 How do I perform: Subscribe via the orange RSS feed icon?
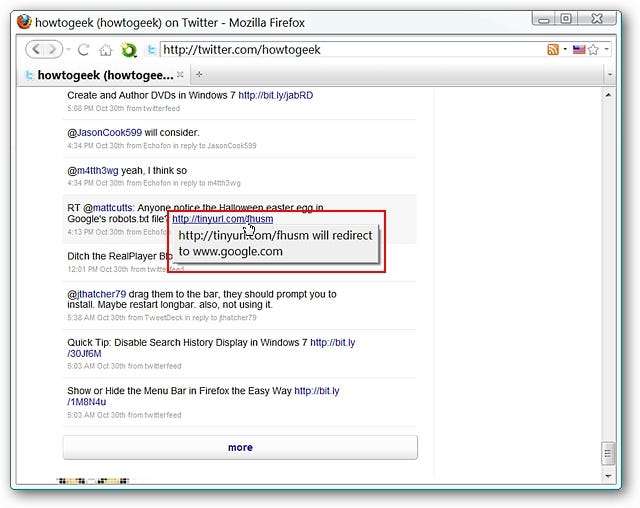(x=553, y=50)
